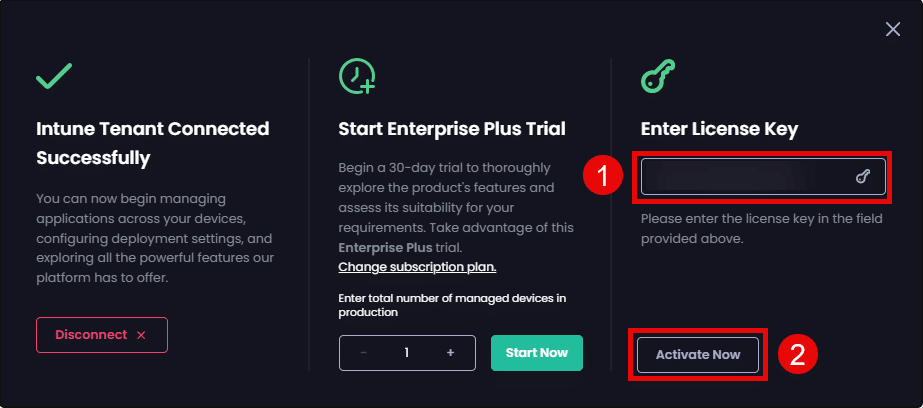The width and height of the screenshot is (923, 408).
Task: Click the small key icon inside license field
Action: (x=864, y=177)
